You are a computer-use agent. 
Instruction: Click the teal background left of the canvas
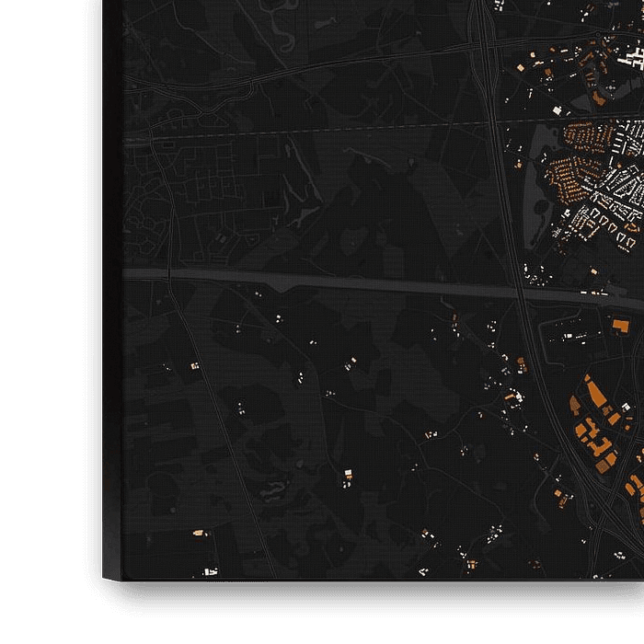point(46,276)
